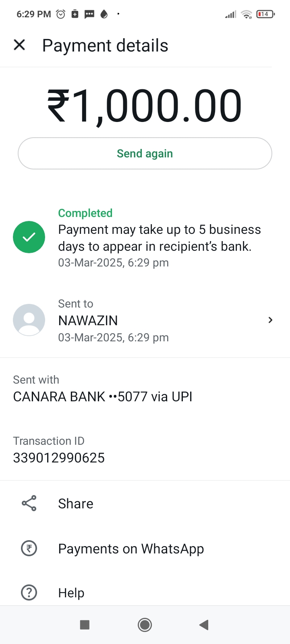Close the Payment details screen
Viewport: 290px width, 644px height.
point(19,45)
